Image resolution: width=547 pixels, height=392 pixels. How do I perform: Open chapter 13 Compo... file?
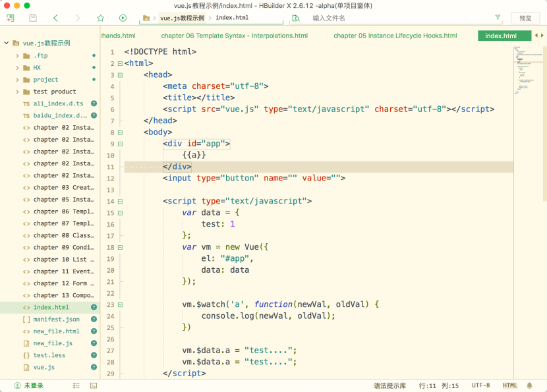click(x=63, y=295)
